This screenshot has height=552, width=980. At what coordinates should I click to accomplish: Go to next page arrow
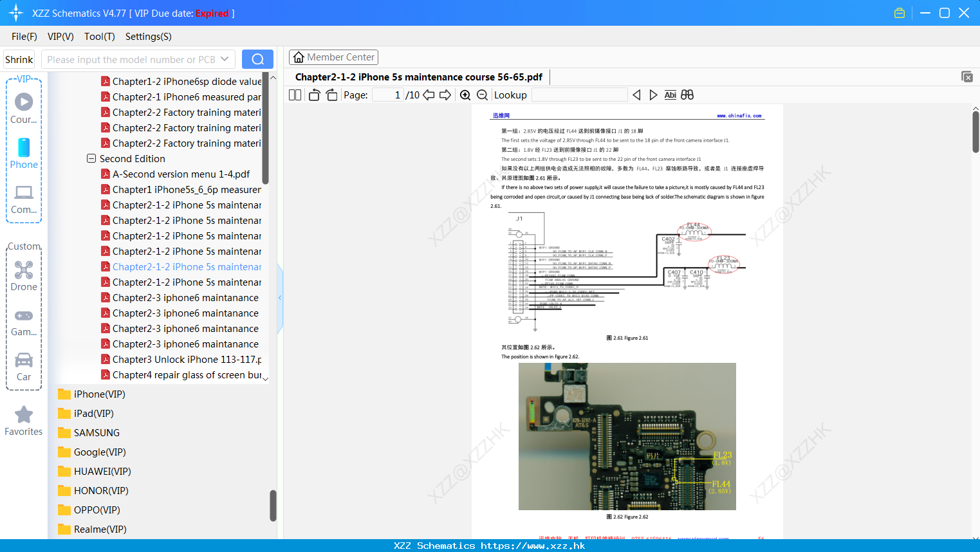pyautogui.click(x=445, y=95)
